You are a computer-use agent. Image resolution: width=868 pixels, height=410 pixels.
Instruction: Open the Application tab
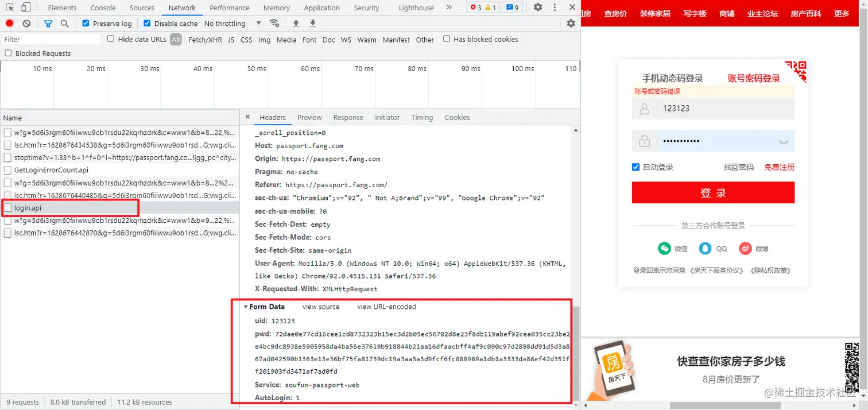pyautogui.click(x=321, y=8)
